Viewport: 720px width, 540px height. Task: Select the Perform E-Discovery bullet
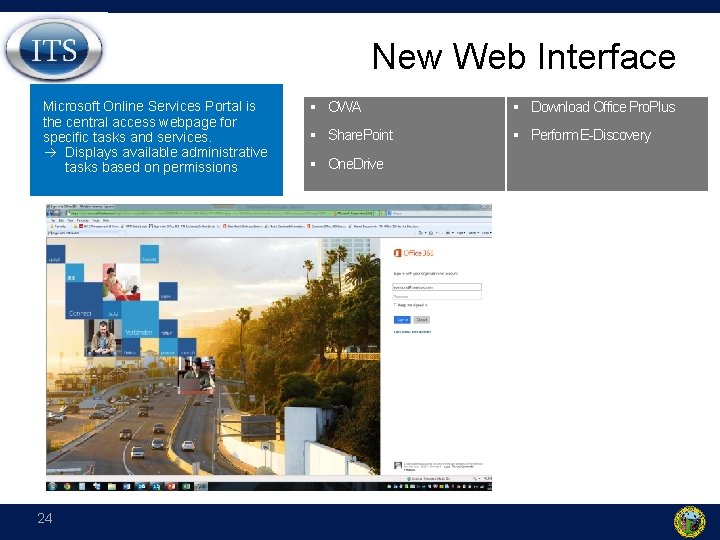pyautogui.click(x=591, y=135)
